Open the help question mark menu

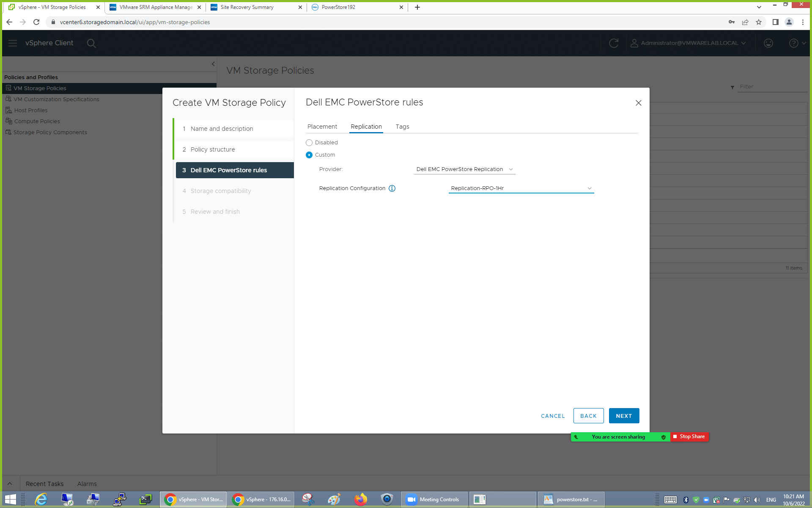[x=798, y=43]
